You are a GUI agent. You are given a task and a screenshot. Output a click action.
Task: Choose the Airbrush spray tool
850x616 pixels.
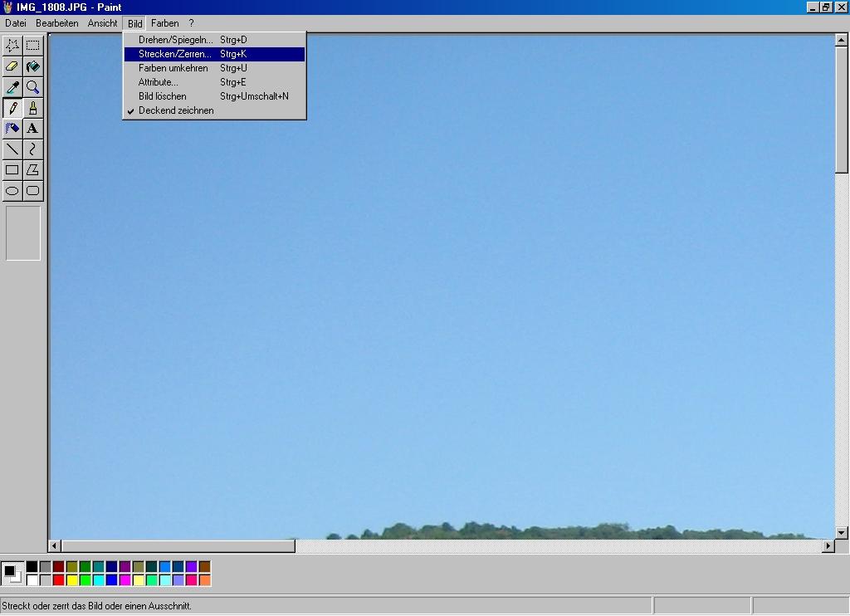[12, 129]
